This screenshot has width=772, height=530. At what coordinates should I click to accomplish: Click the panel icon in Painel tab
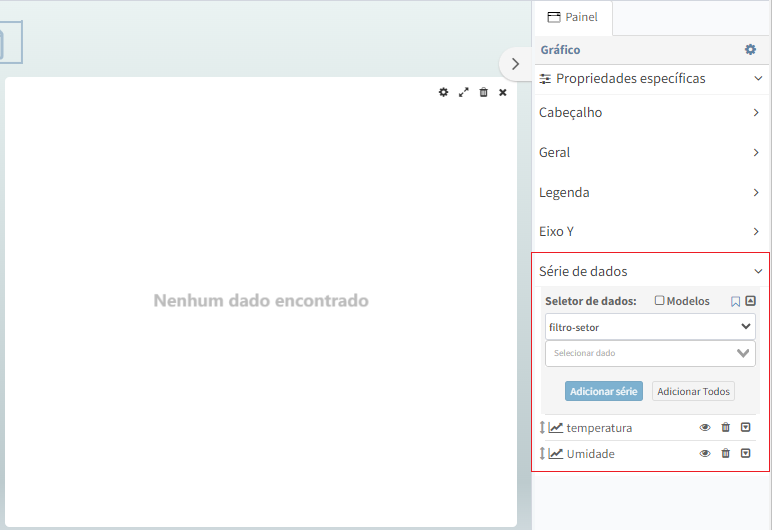[554, 17]
